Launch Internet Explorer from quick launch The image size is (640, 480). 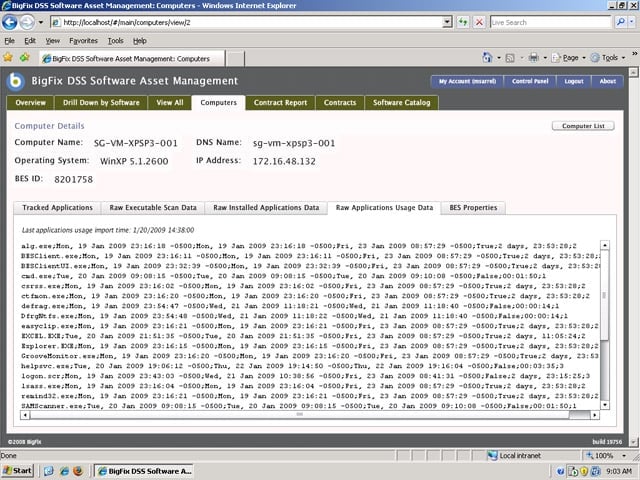64,471
